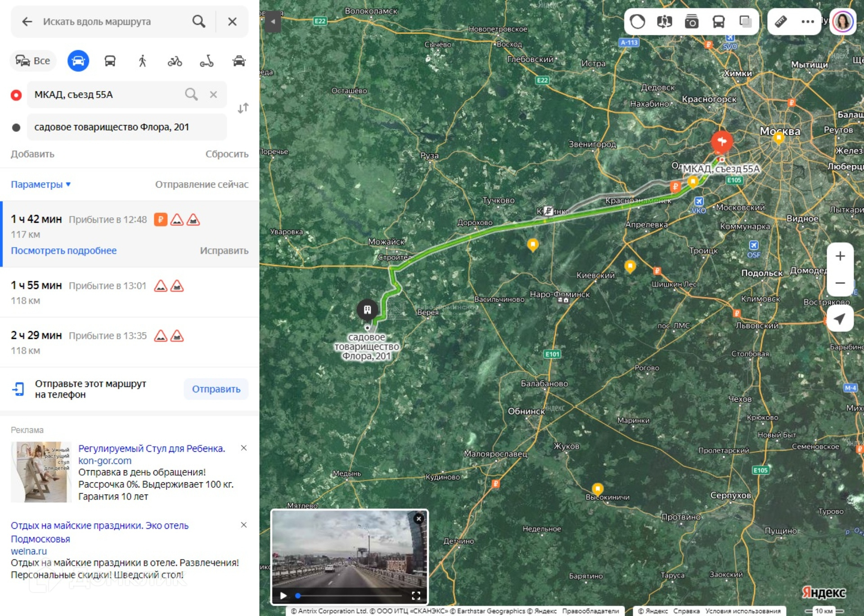864x616 pixels.
Task: Click the destination pin near Флора, 201
Action: point(368,310)
